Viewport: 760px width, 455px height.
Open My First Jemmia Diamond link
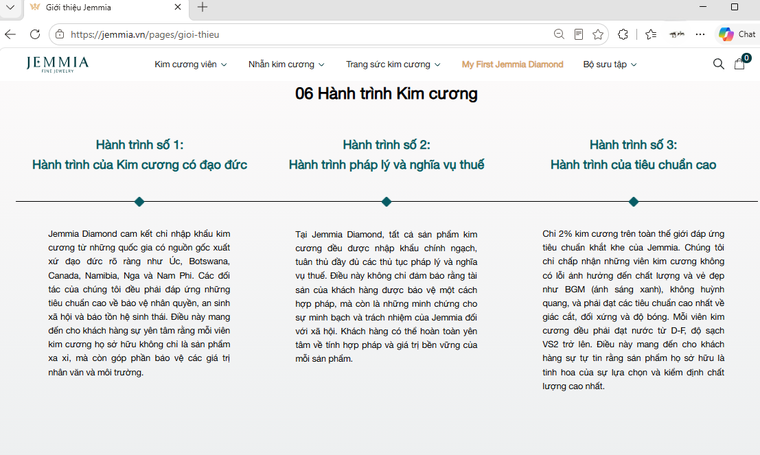[x=512, y=64]
